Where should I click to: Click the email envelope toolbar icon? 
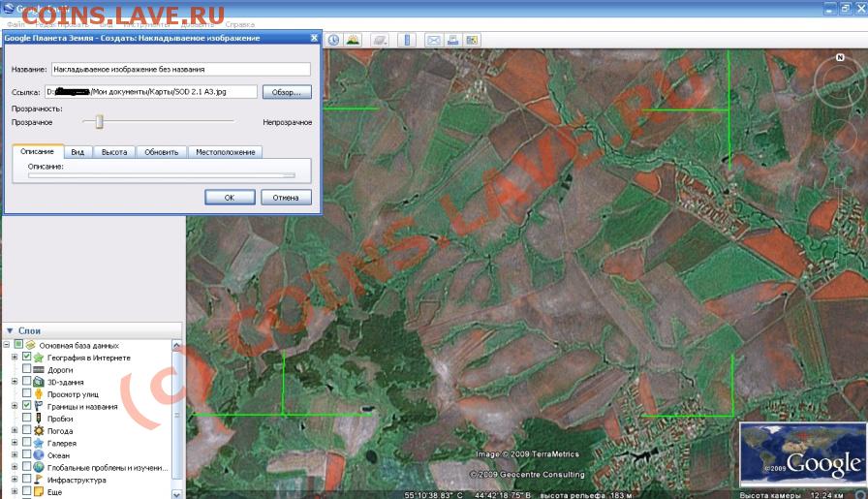coord(433,40)
